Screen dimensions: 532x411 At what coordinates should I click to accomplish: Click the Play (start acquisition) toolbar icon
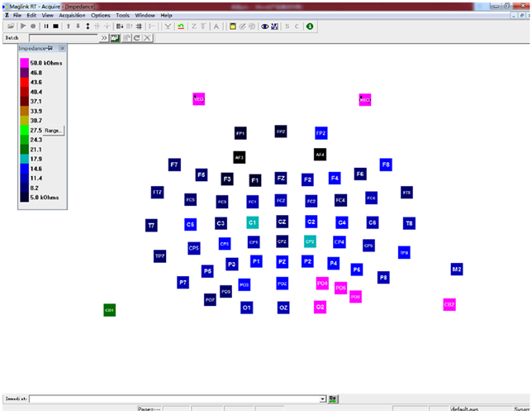point(21,26)
